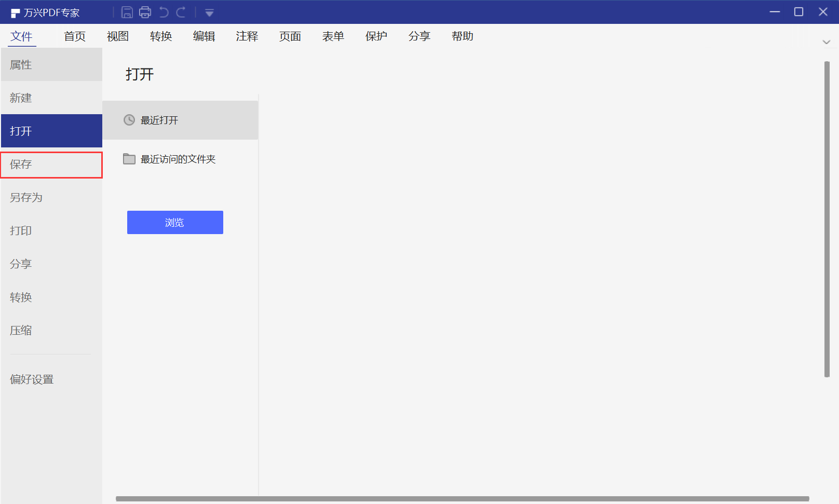Click the Redo arrow icon
The height and width of the screenshot is (504, 839).
click(x=181, y=11)
